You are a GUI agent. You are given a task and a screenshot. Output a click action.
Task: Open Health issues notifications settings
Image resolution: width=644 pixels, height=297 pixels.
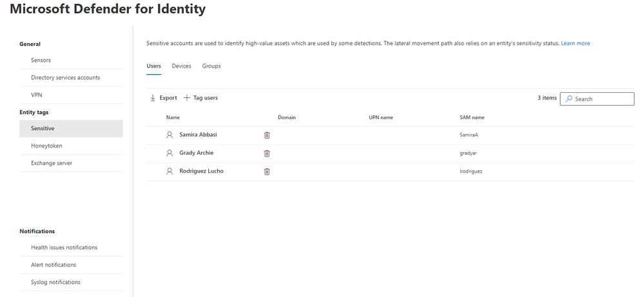click(64, 247)
